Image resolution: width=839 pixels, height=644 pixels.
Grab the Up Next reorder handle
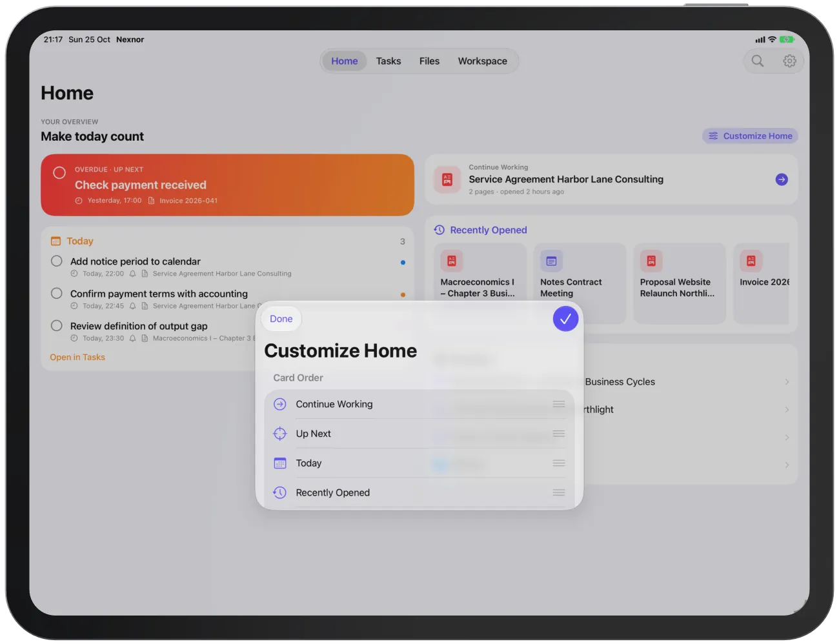pos(559,434)
